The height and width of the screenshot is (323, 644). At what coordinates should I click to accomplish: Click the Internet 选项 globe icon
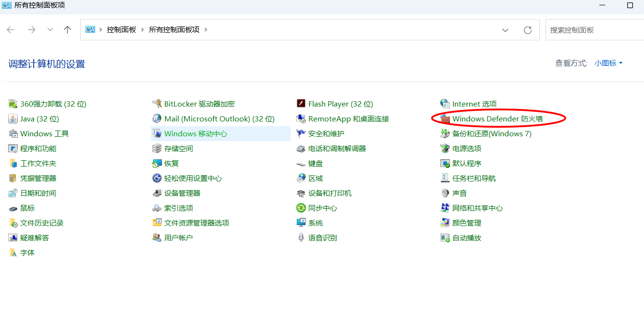pyautogui.click(x=445, y=104)
